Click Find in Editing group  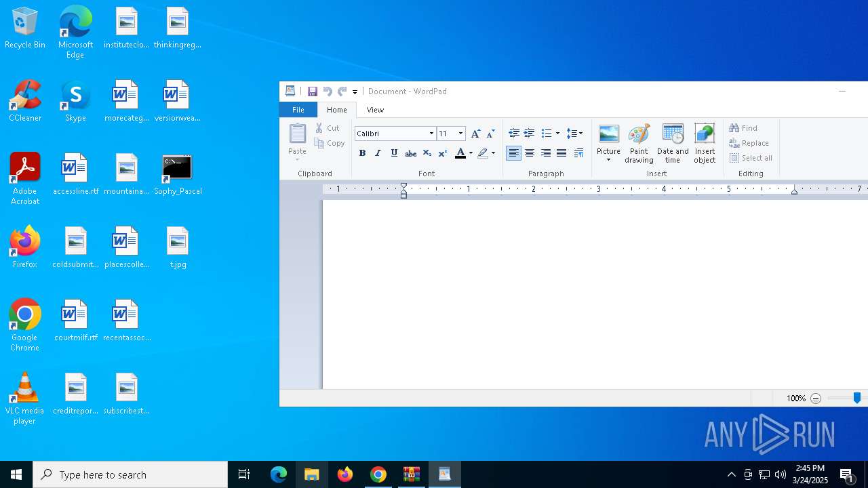tap(744, 128)
